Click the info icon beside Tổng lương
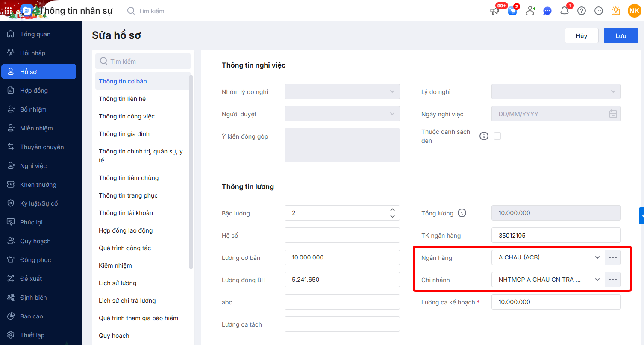 [x=462, y=213]
